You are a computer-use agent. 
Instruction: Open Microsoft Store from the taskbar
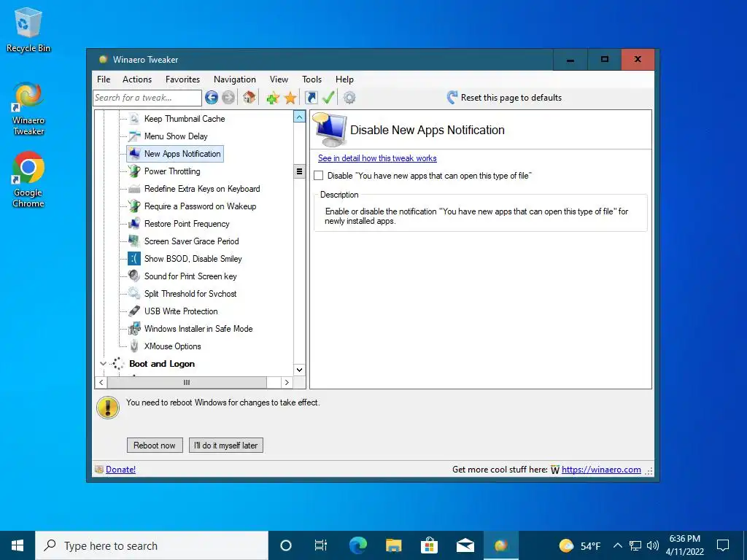[429, 545]
